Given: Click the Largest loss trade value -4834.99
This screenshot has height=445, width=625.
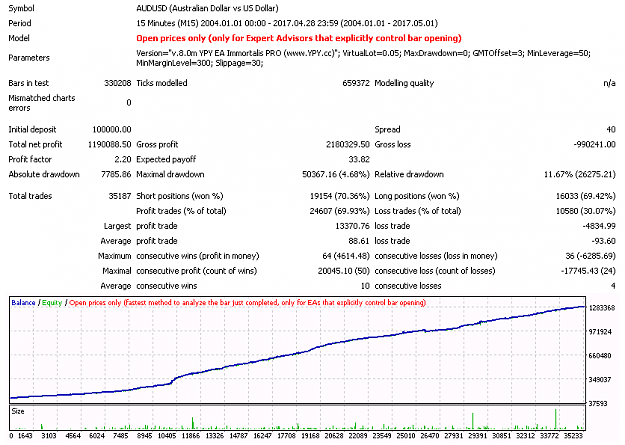Looking at the screenshot, I should [x=599, y=226].
